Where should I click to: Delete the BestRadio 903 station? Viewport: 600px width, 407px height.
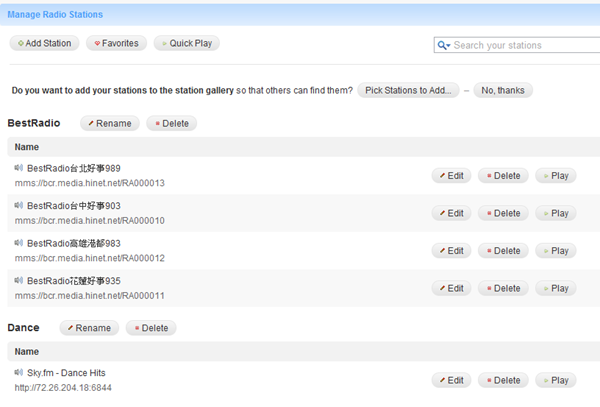[x=503, y=213]
